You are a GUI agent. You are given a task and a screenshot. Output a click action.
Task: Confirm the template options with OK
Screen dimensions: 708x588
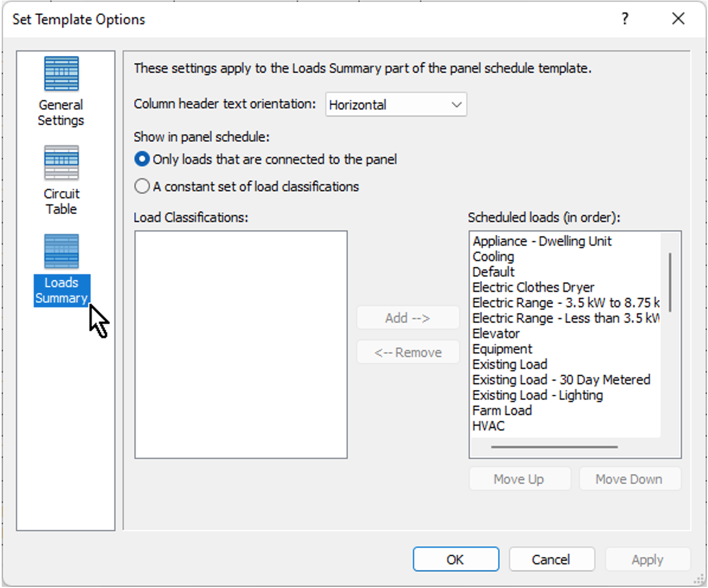(455, 559)
